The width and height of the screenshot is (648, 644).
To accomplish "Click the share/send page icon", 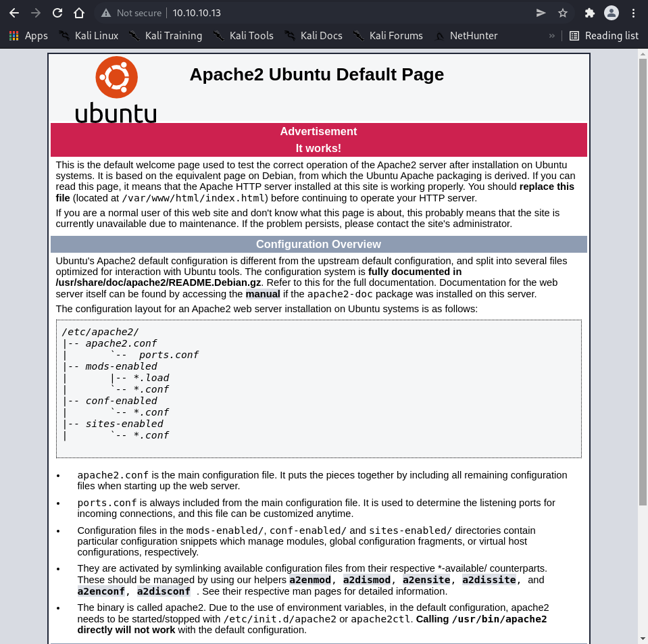I will click(x=541, y=14).
